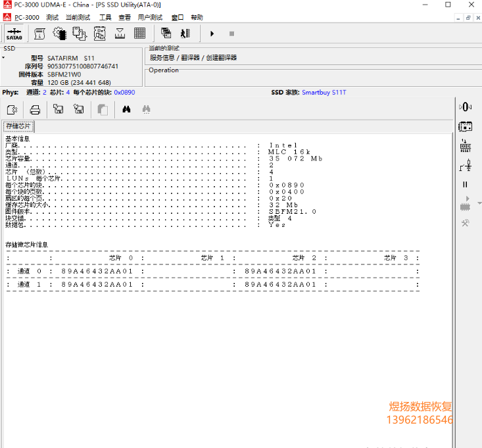Image resolution: width=482 pixels, height=448 pixels.
Task: Click chip ID in 通道 0 under 芯片 0
Action: tap(97, 271)
